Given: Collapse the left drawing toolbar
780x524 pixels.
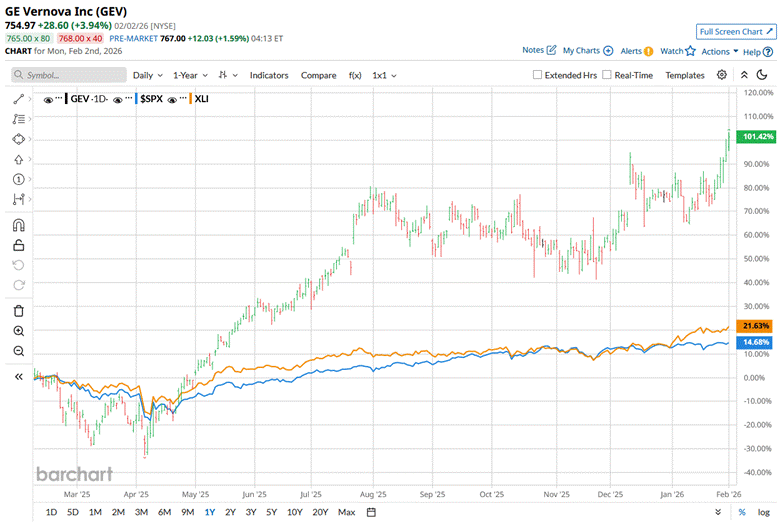Looking at the screenshot, I should [x=19, y=377].
